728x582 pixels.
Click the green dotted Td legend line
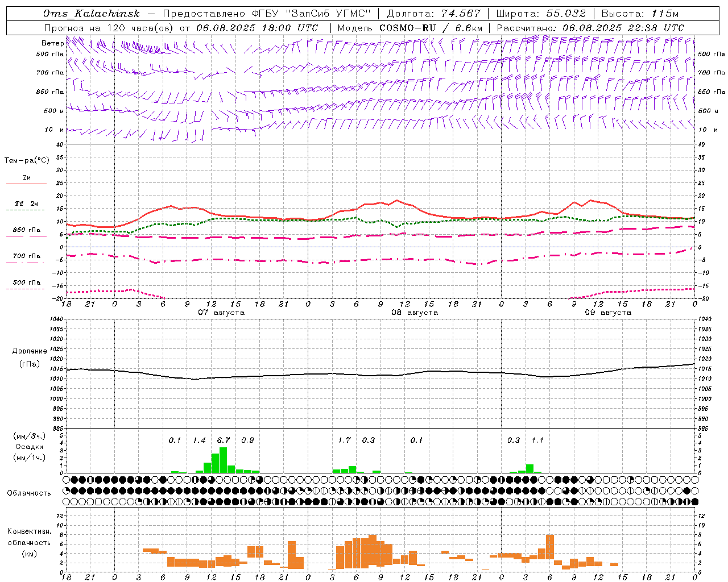click(25, 210)
